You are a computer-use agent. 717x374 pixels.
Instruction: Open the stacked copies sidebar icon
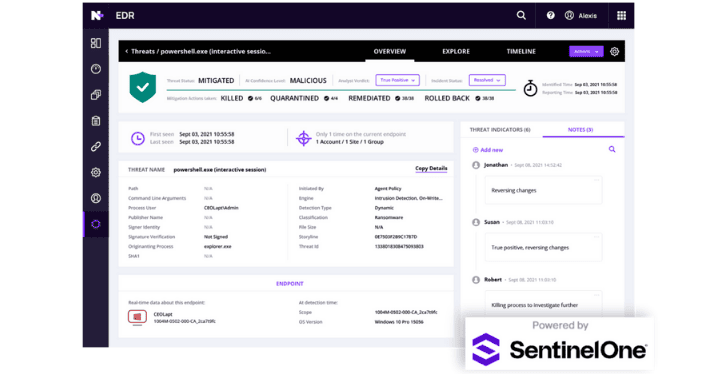point(96,95)
